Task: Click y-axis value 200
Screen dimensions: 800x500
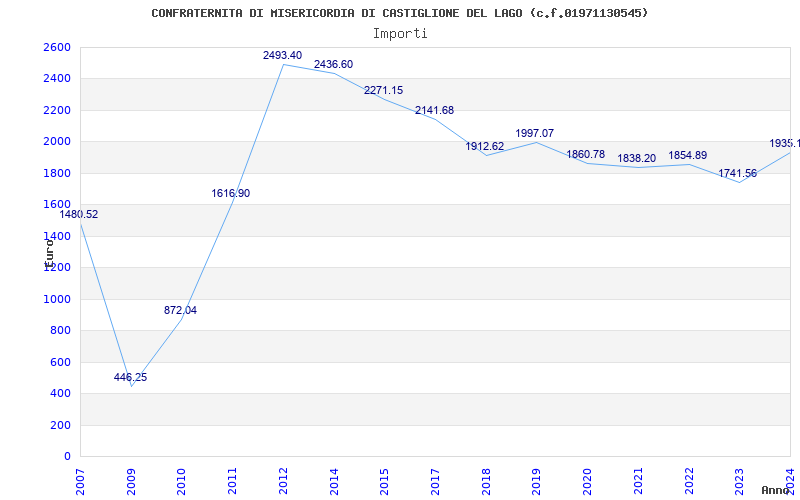Action: point(61,425)
